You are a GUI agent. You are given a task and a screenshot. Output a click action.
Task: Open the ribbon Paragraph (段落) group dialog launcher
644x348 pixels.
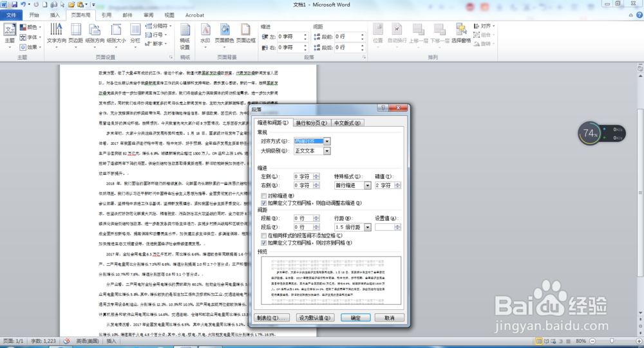coord(364,57)
